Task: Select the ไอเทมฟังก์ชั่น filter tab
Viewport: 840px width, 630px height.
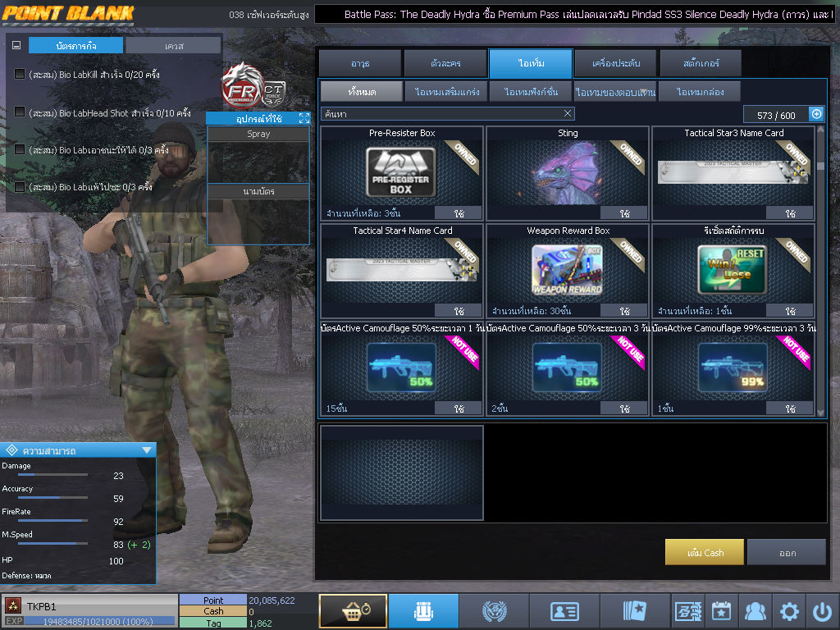Action: point(531,92)
